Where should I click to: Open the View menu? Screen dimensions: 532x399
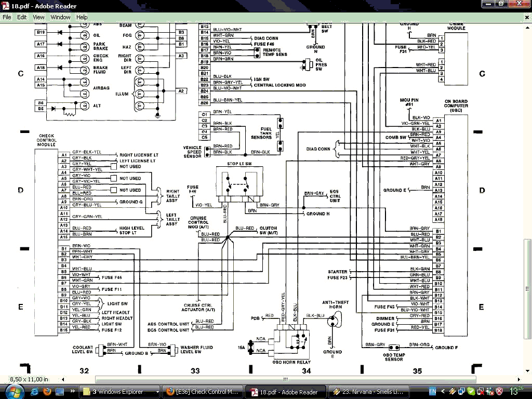click(x=39, y=17)
